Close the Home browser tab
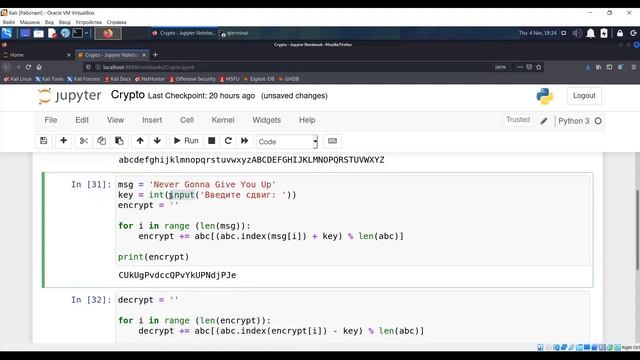The width and height of the screenshot is (640, 360). pos(69,55)
